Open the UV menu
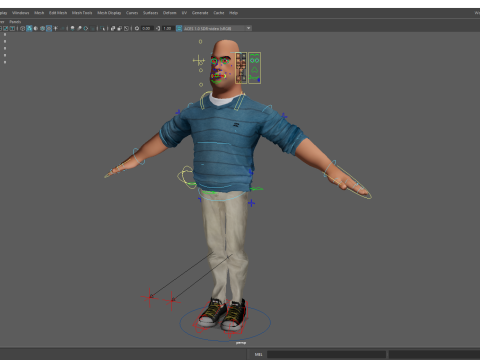480x360 pixels. point(184,13)
